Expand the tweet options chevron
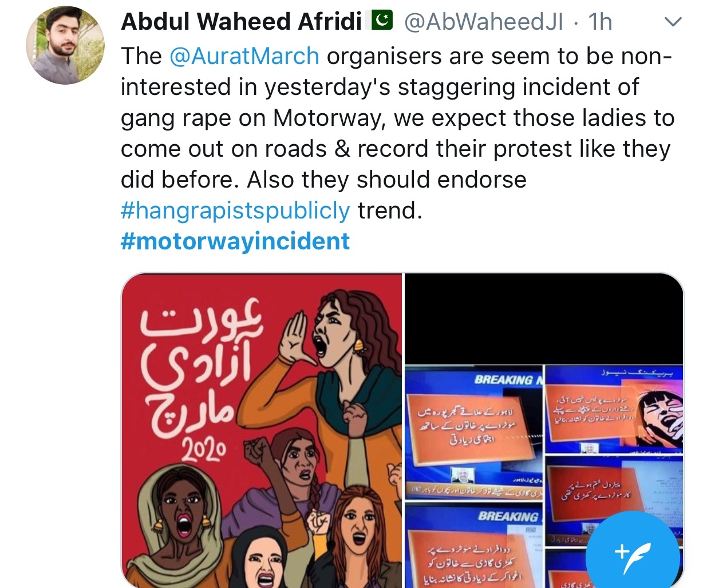711x588 pixels. pyautogui.click(x=672, y=22)
